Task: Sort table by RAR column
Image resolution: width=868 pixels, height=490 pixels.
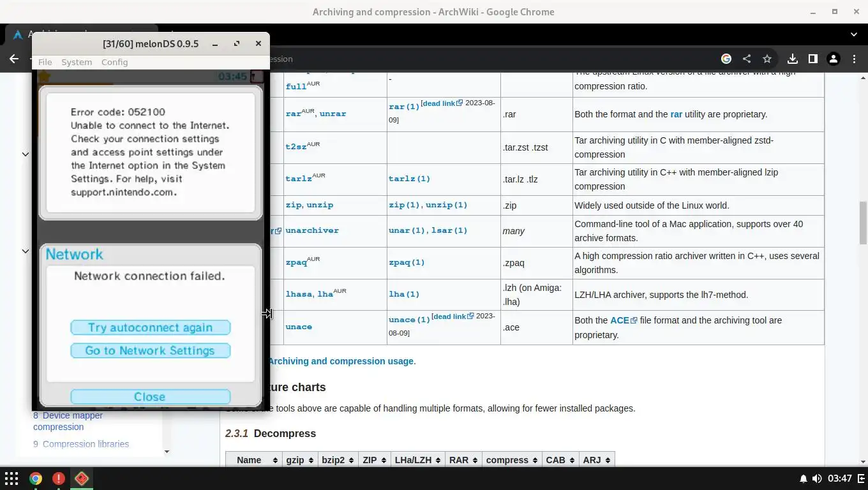Action: [463, 460]
